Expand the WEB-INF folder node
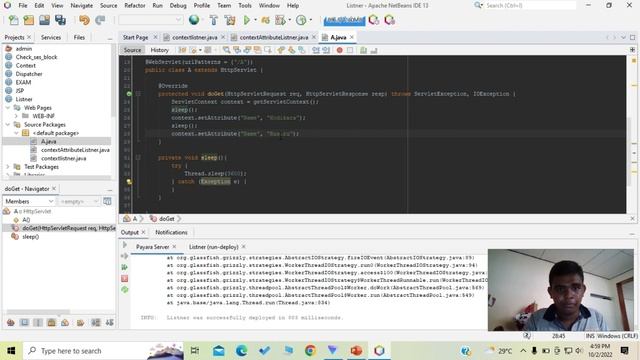640x360 pixels. click(16, 116)
